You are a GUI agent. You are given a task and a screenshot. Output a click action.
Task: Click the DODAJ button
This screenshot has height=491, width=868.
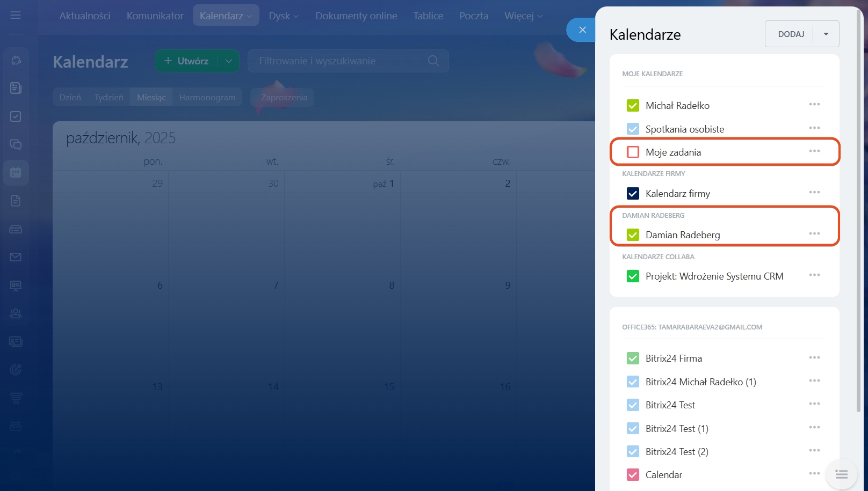pos(790,34)
